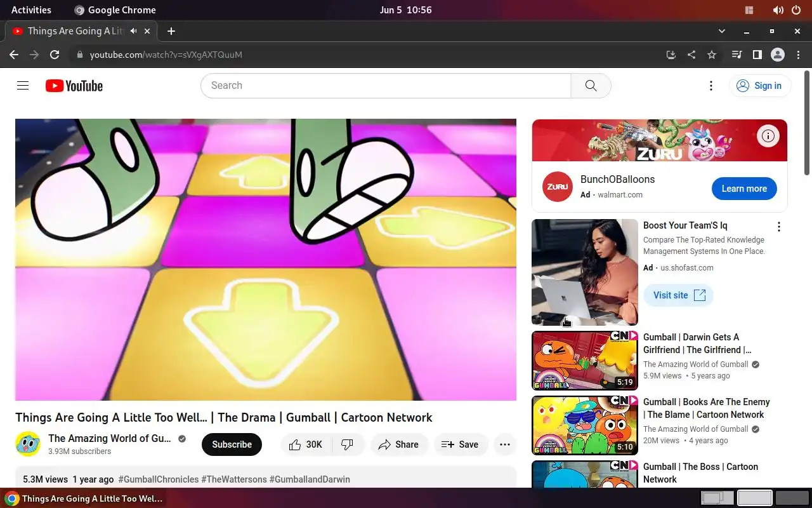
Task: Click the video player to pause
Action: click(266, 260)
